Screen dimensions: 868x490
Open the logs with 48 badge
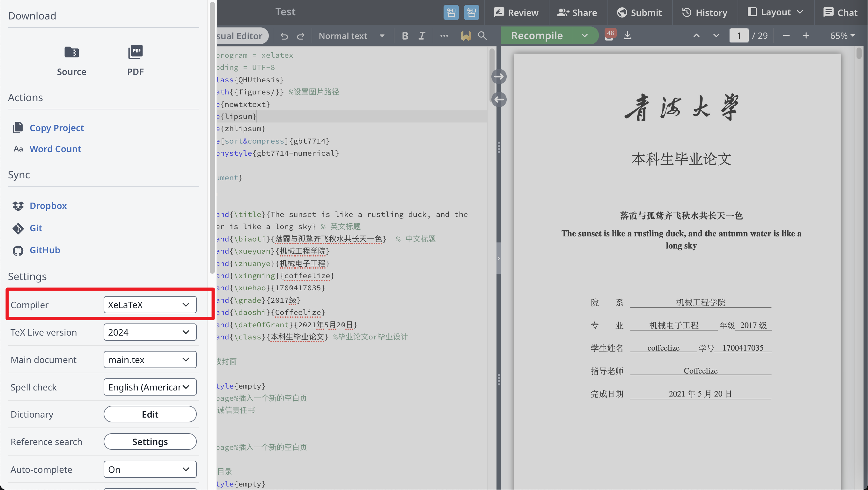click(609, 35)
